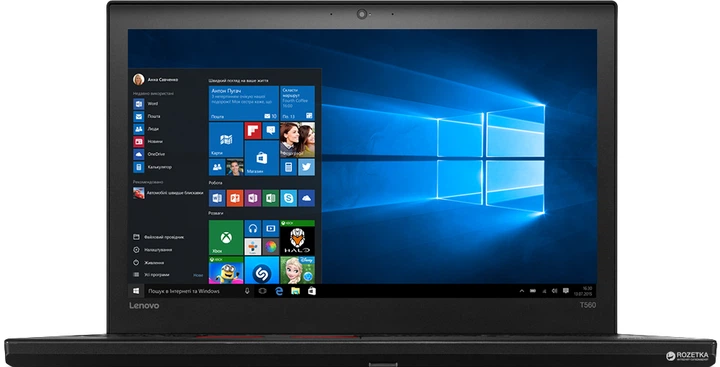The width and height of the screenshot is (720, 367).
Task: Open the Windows Start button
Action: 136,291
